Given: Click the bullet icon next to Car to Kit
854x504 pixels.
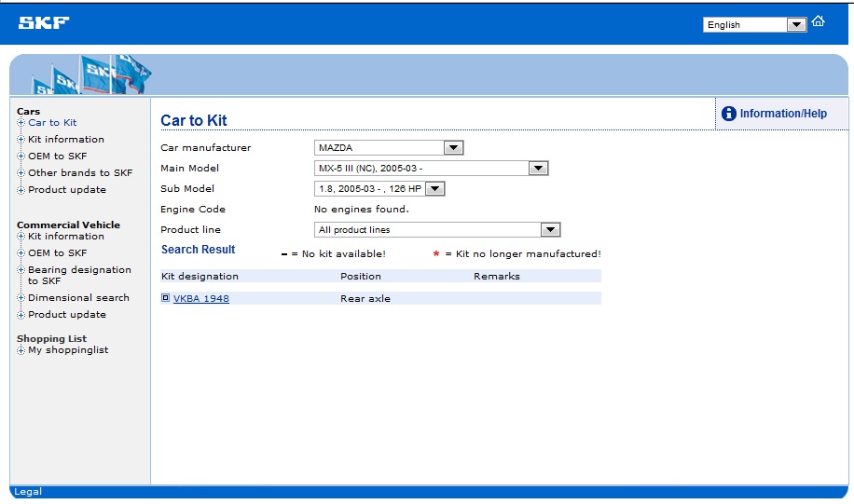Looking at the screenshot, I should click(21, 122).
